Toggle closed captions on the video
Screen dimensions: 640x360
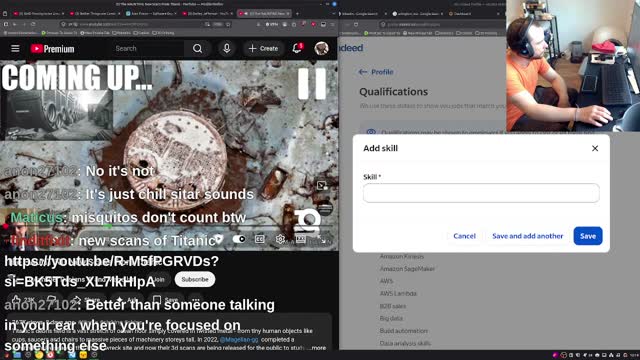260,239
